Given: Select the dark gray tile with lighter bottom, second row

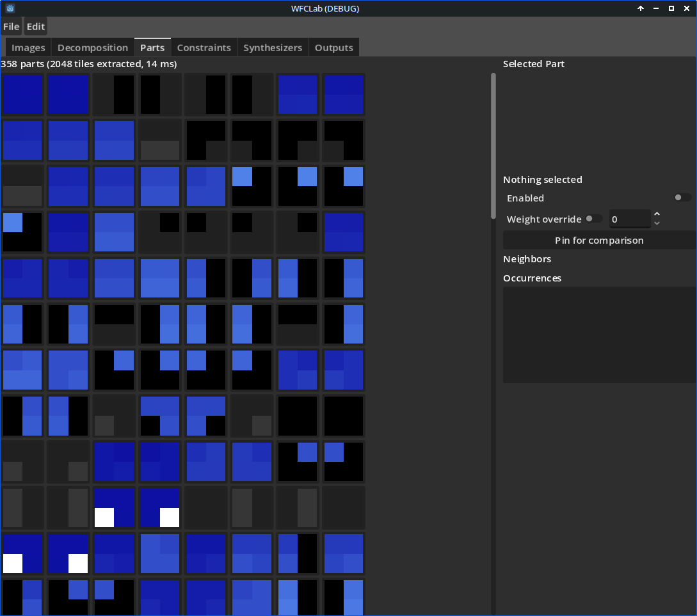Looking at the screenshot, I should pos(160,140).
